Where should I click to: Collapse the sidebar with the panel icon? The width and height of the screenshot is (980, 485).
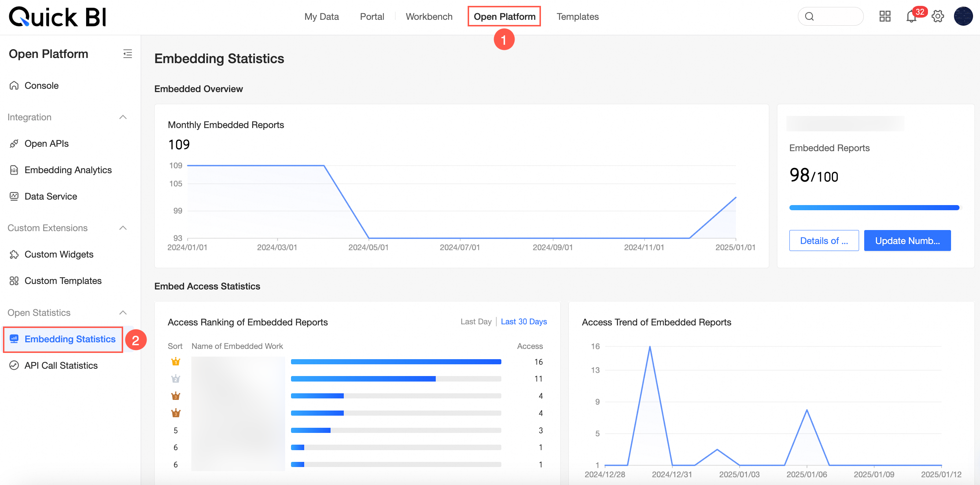pyautogui.click(x=128, y=54)
